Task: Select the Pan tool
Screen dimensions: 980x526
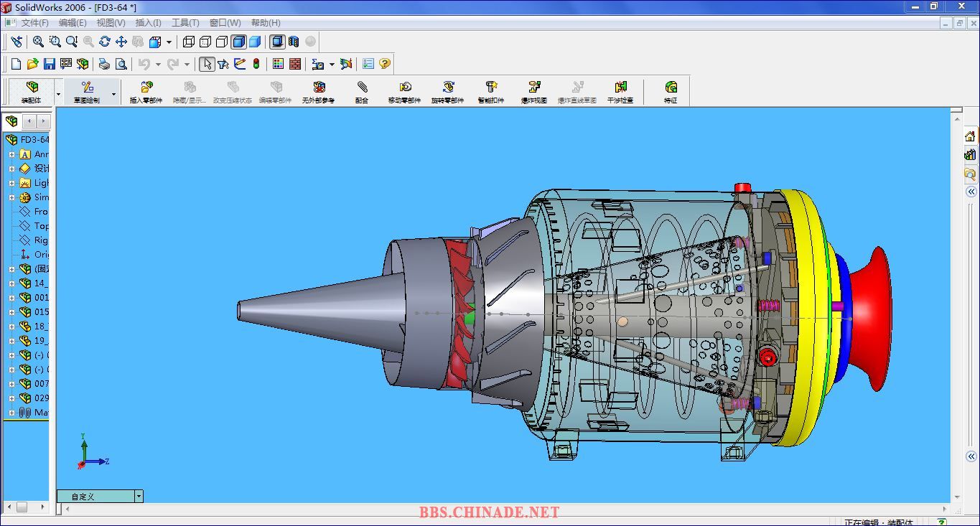Action: (x=121, y=42)
